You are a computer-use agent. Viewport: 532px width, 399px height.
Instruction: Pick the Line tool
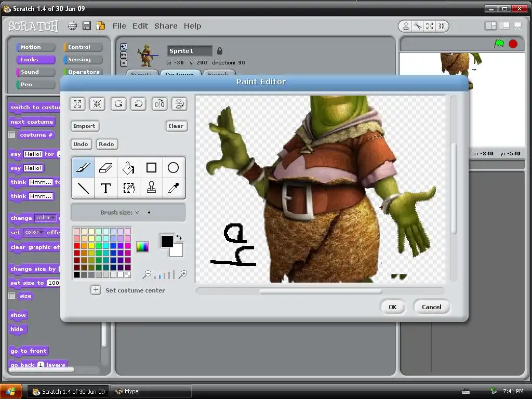pos(83,188)
